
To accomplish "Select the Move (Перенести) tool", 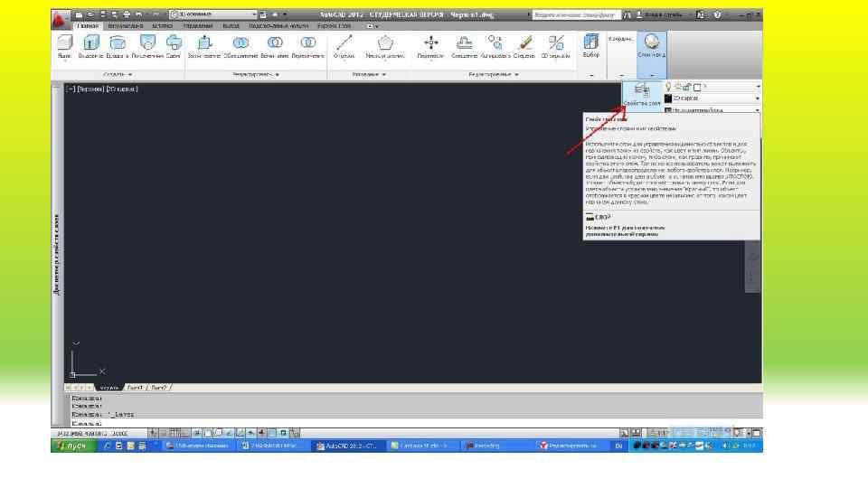I will [430, 46].
